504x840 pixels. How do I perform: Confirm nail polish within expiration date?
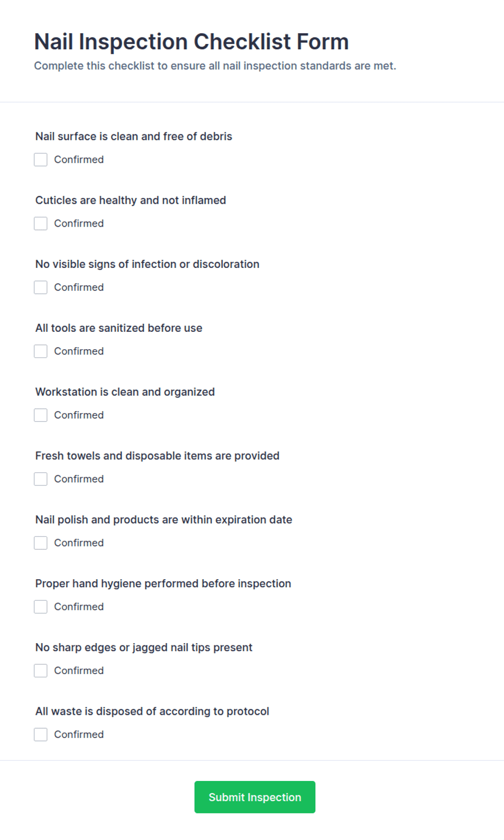pyautogui.click(x=41, y=543)
